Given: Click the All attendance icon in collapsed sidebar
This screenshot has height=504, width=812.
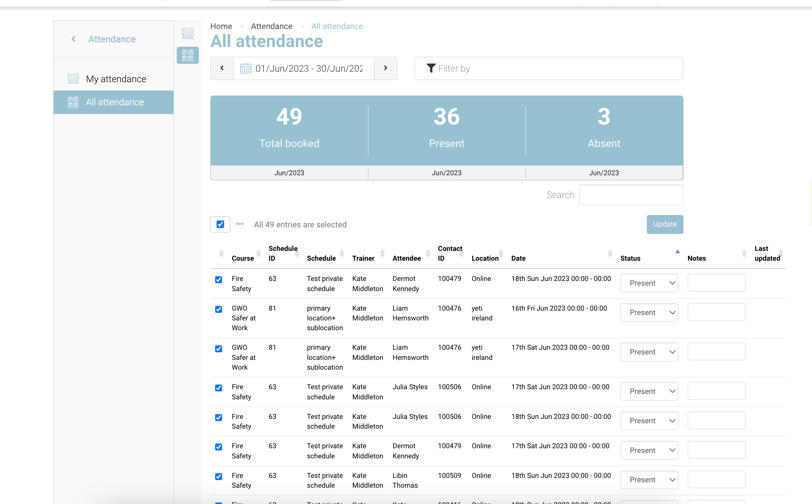Looking at the screenshot, I should pos(188,55).
